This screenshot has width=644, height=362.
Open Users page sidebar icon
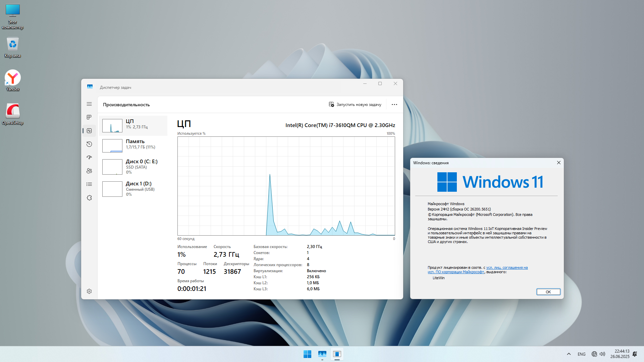89,171
